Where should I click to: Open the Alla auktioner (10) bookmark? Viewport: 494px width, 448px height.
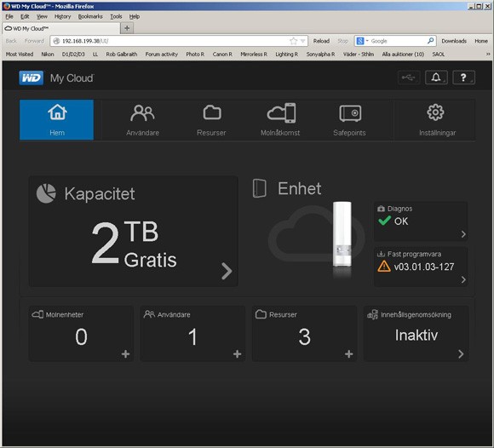coord(403,55)
